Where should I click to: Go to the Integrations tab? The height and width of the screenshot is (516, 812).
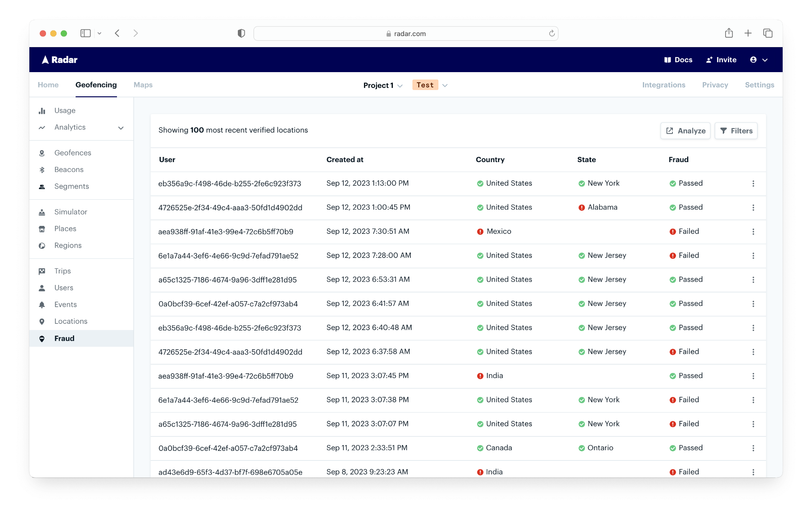click(663, 85)
